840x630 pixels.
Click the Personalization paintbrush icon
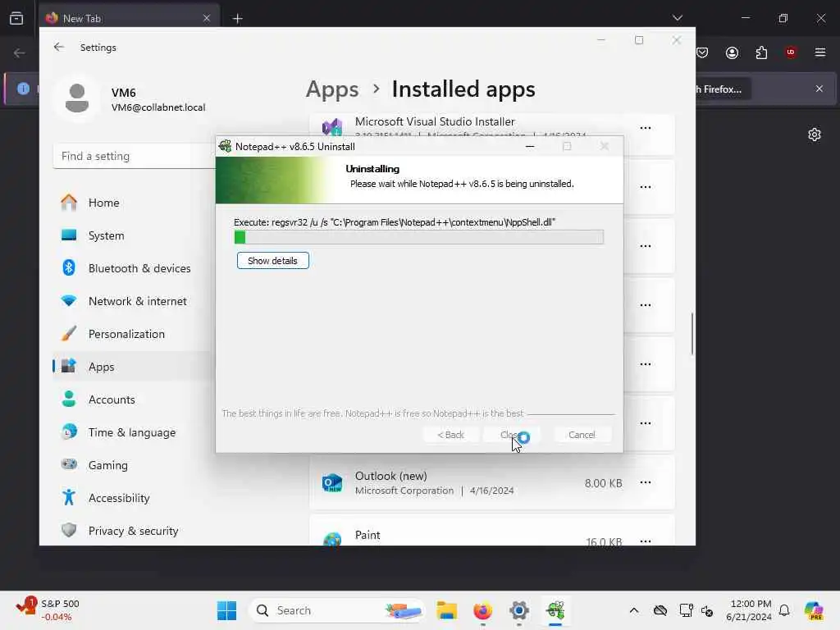tap(69, 333)
